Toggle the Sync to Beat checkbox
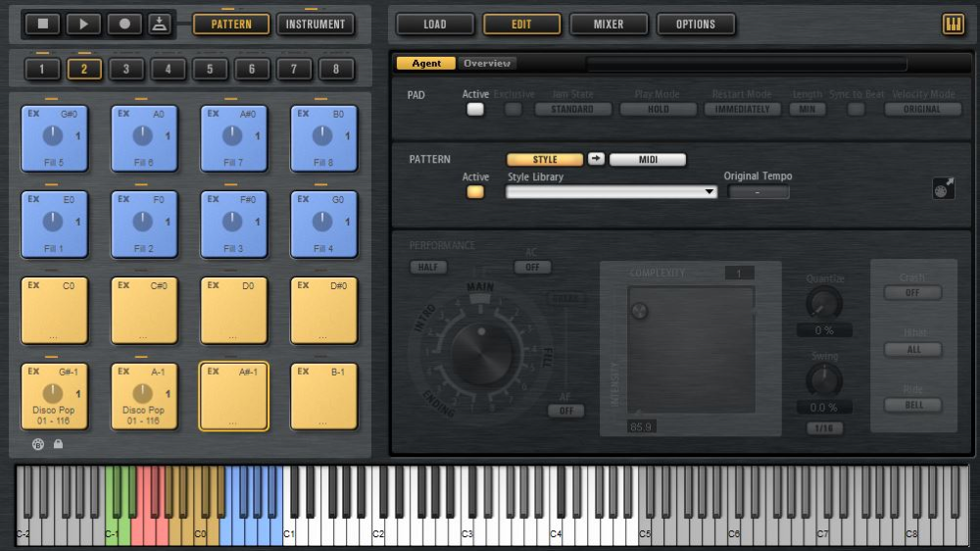This screenshot has height=551, width=980. 856,109
